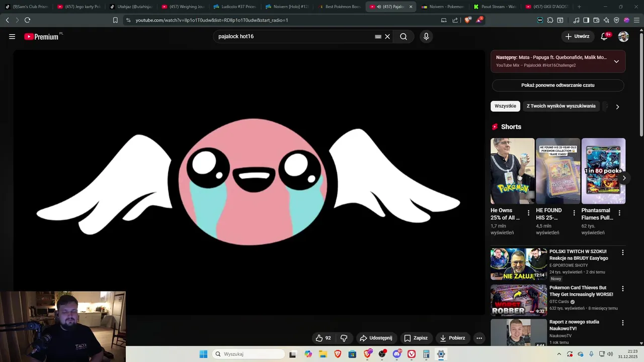Switch to Ludicolo #37 Prices tab
Image resolution: width=644 pixels, height=362 pixels.
235,7
